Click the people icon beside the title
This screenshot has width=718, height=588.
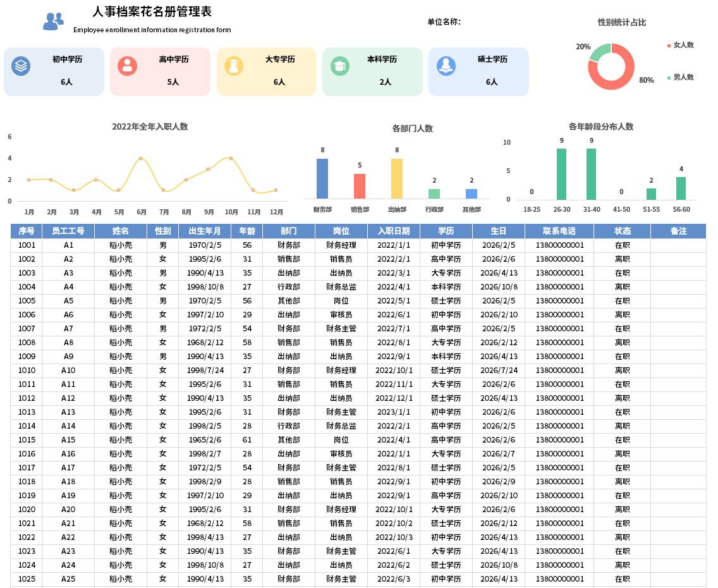(x=53, y=21)
